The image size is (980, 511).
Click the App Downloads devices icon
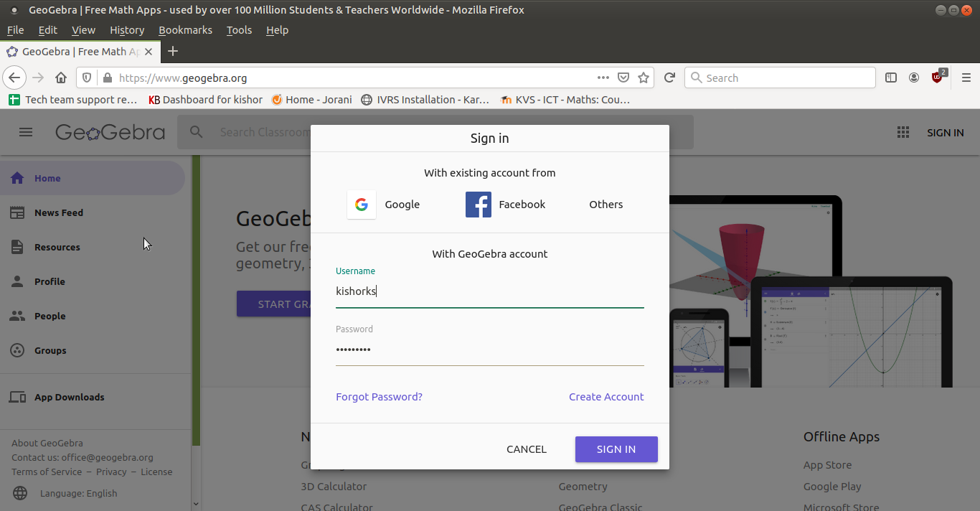17,397
